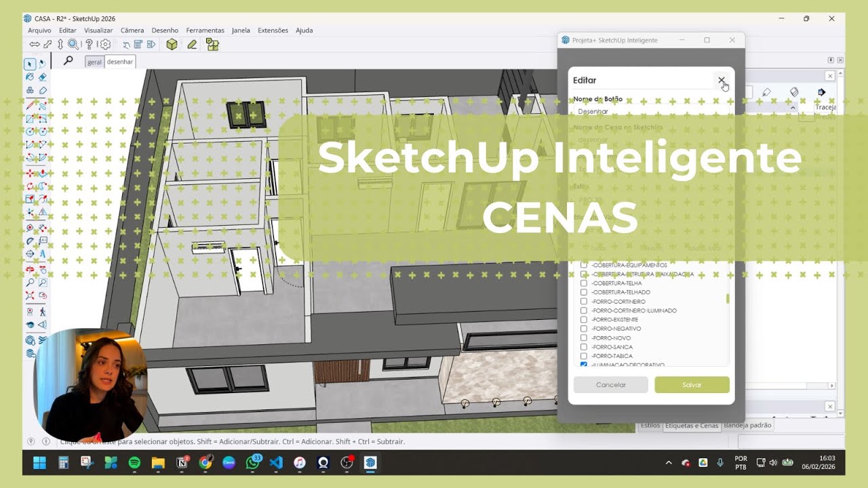Viewport: 868px width, 488px height.
Task: Switch to Bandeja padrão tray tab
Action: click(x=747, y=426)
